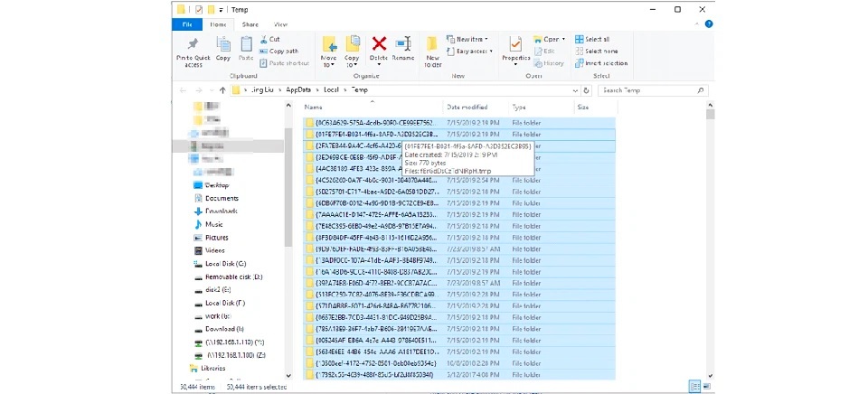Click the Copy icon in Clipboard group
Viewport: 868px width, 394px height.
coord(223,44)
